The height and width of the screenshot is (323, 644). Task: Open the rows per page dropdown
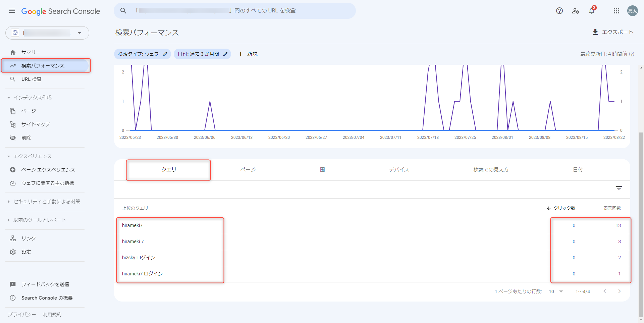click(556, 291)
